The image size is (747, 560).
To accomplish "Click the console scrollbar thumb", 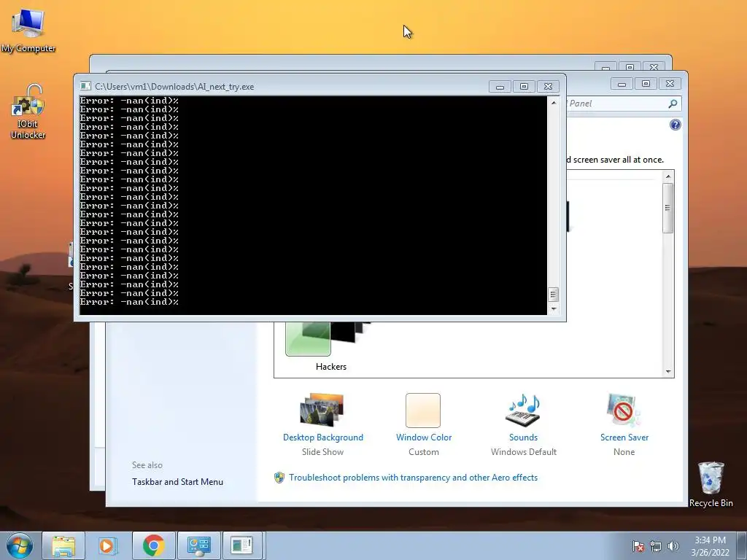I will pyautogui.click(x=553, y=295).
